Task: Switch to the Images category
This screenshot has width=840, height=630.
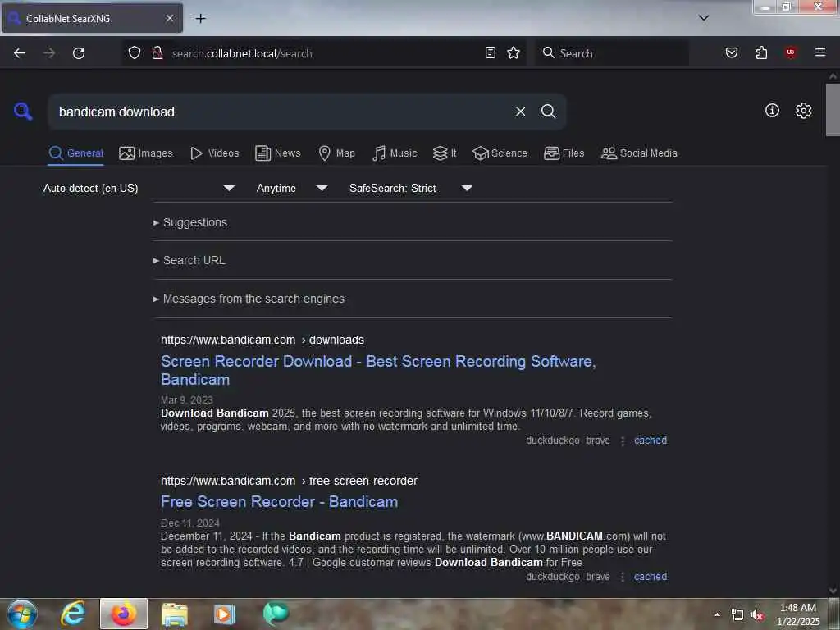Action: click(146, 153)
